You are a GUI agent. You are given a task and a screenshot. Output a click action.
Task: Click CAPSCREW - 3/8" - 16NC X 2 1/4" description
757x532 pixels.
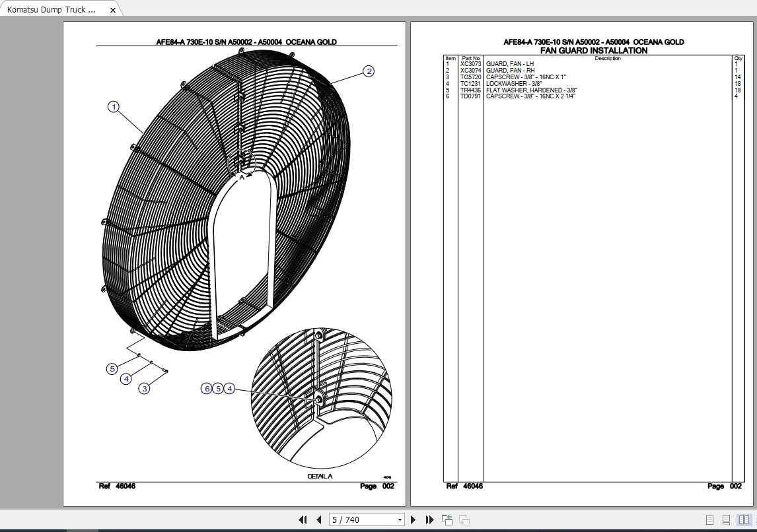531,96
